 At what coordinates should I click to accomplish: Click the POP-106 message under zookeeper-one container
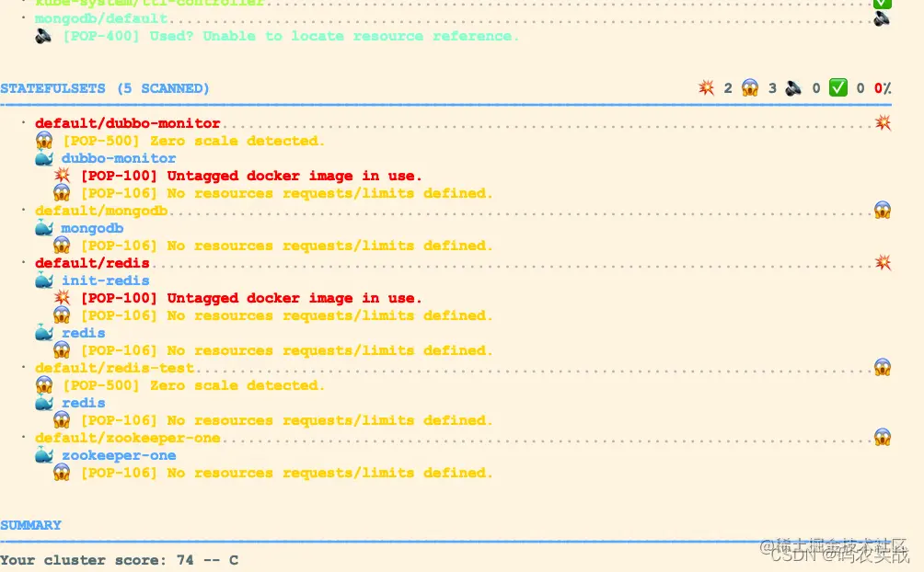click(x=286, y=473)
